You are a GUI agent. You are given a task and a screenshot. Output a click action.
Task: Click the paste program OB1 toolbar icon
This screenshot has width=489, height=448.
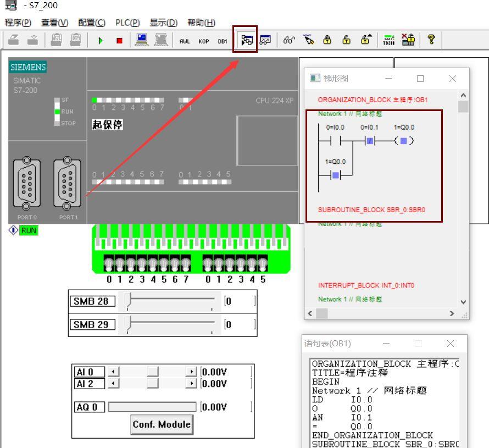tap(56, 40)
